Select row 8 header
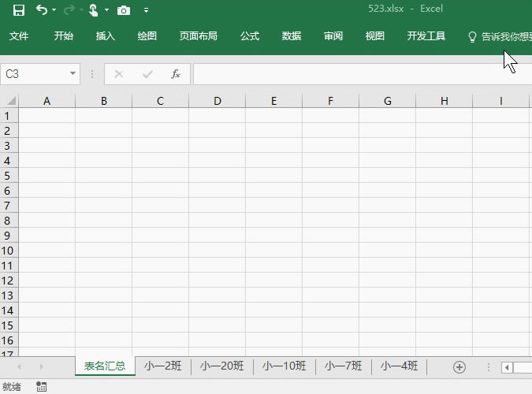The height and width of the screenshot is (394, 532). point(9,221)
